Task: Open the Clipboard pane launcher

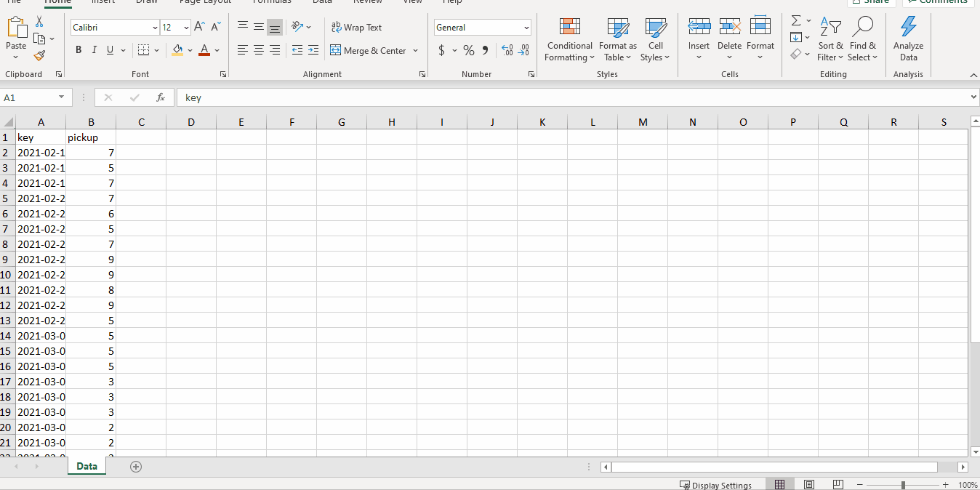Action: 59,74
